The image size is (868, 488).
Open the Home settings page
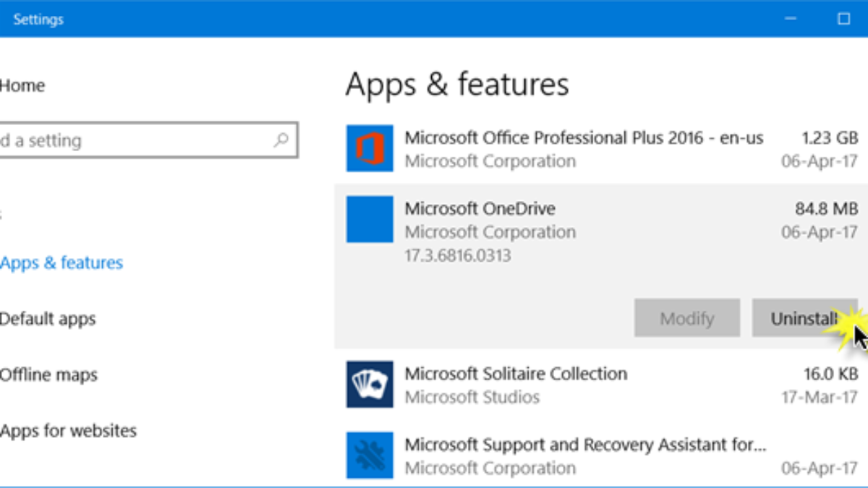(x=22, y=85)
